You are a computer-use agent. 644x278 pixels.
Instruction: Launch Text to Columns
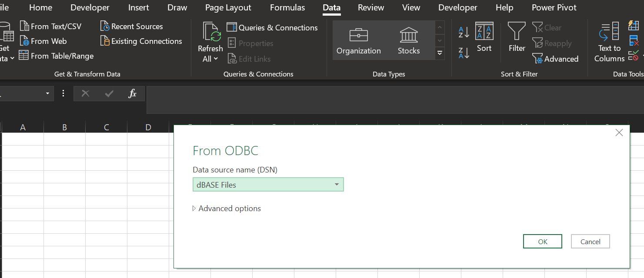point(609,42)
